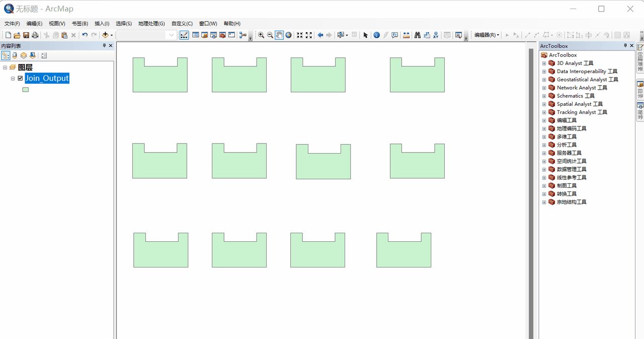Select the Pan hand tool

279,35
